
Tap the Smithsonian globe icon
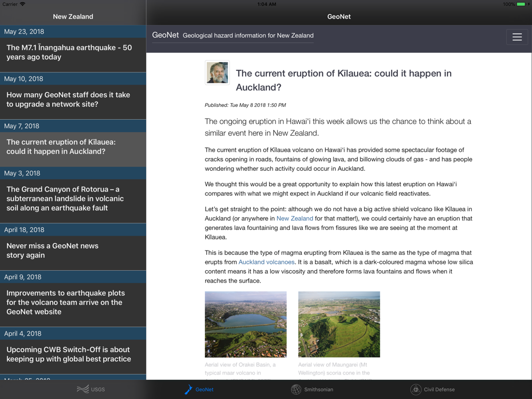pyautogui.click(x=296, y=389)
